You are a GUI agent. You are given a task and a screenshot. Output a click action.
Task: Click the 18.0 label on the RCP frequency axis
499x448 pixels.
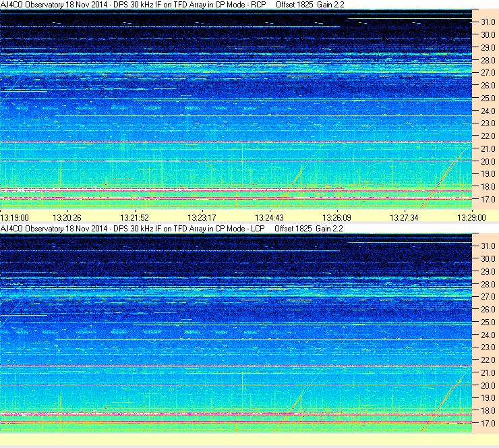pos(488,187)
